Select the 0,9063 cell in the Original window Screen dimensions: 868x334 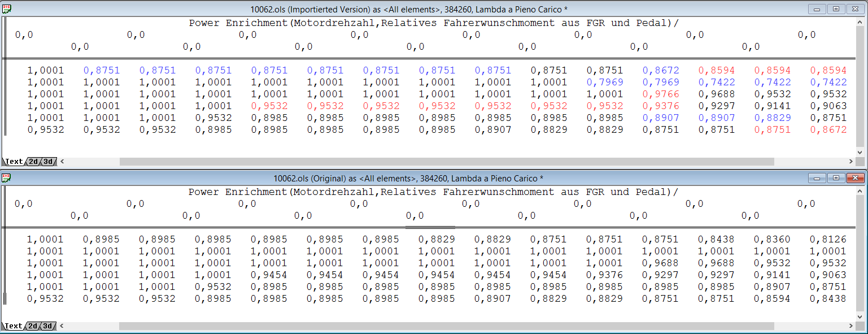(x=828, y=275)
